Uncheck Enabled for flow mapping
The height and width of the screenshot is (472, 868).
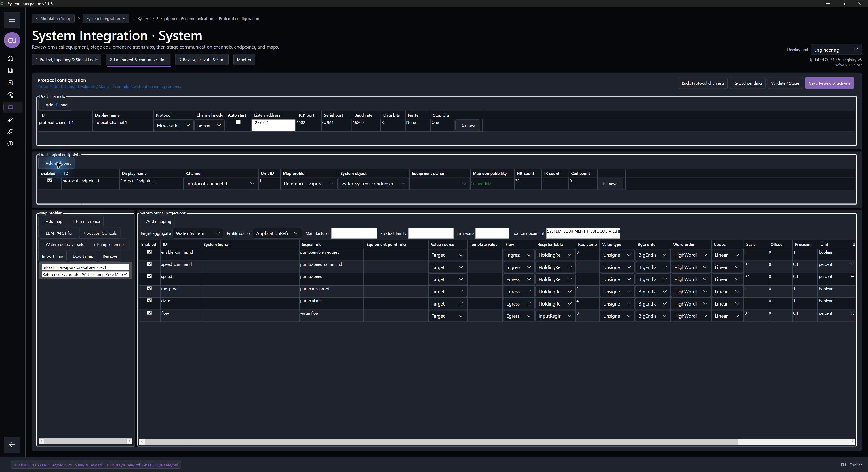[149, 313]
